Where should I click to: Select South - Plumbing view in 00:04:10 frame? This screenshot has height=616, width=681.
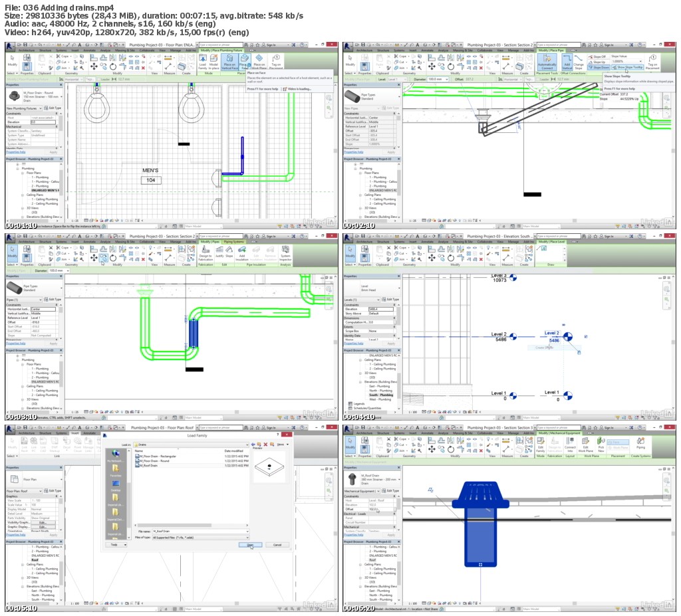coord(380,395)
